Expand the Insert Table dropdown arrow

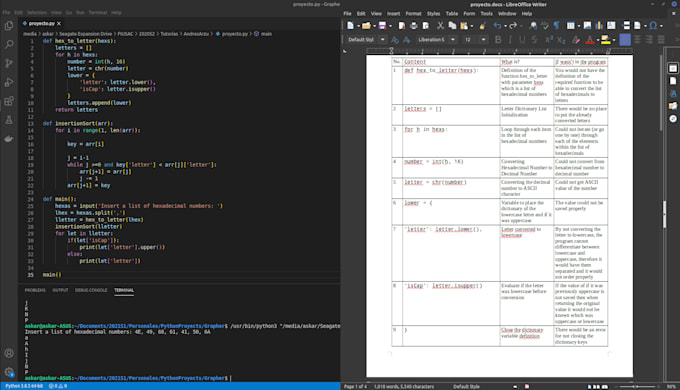click(579, 26)
